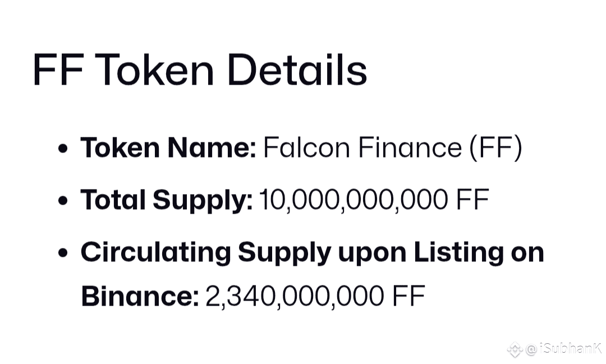
Task: Click the word Falcon in token name
Action: 306,148
